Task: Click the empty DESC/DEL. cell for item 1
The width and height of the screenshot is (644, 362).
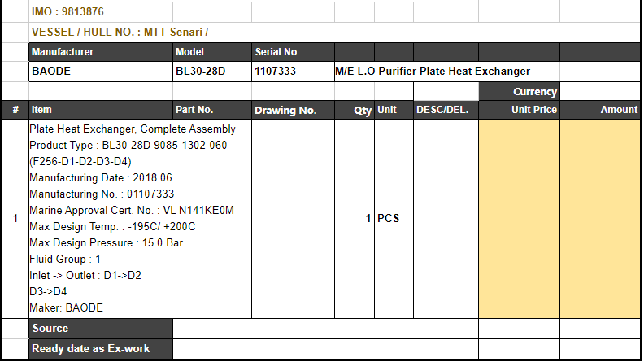Action: [x=446, y=219]
